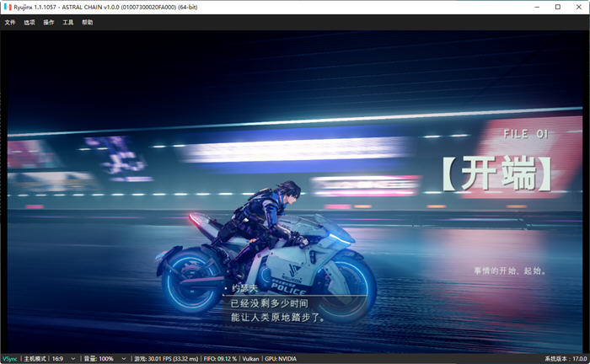Click the GPU: NVIDIA label
The image size is (590, 364).
point(281,359)
